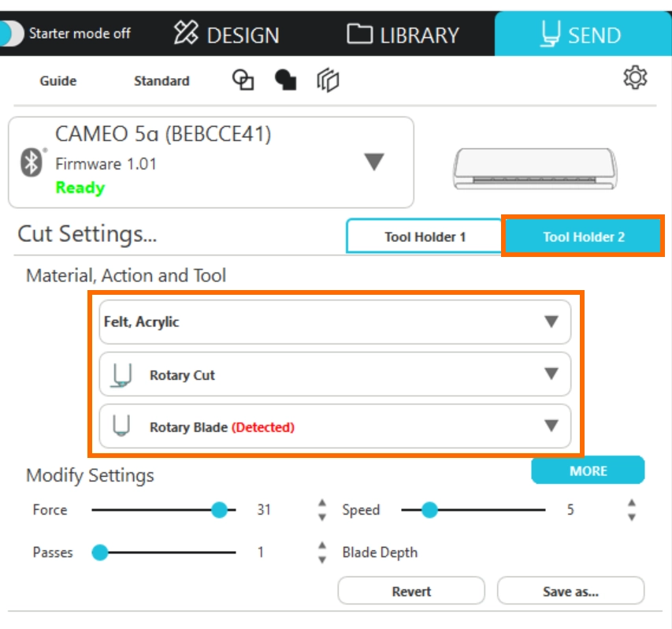Expand the Rotary Blade tool dropdown
Image resolution: width=672 pixels, height=629 pixels.
(x=551, y=426)
